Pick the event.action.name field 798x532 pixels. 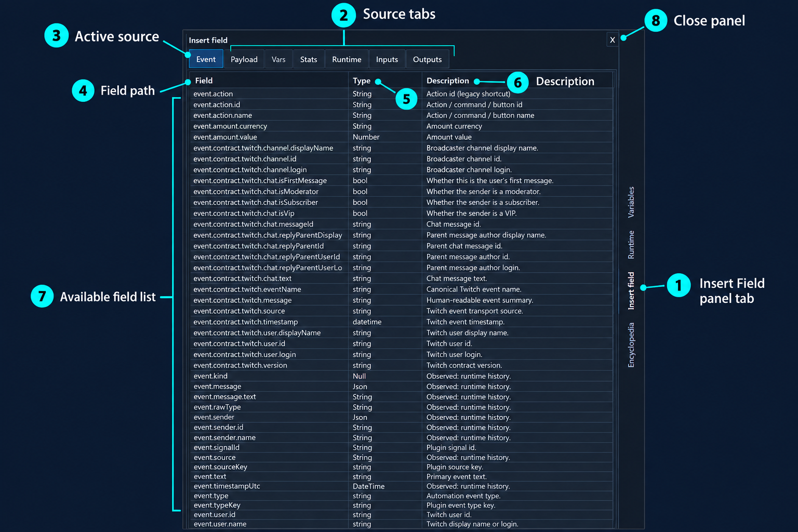[401, 115]
